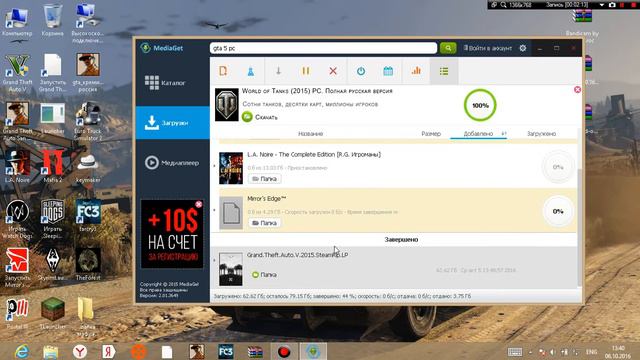Open The Forest desktop shortcut
640x360 pixels.
[x=88, y=264]
